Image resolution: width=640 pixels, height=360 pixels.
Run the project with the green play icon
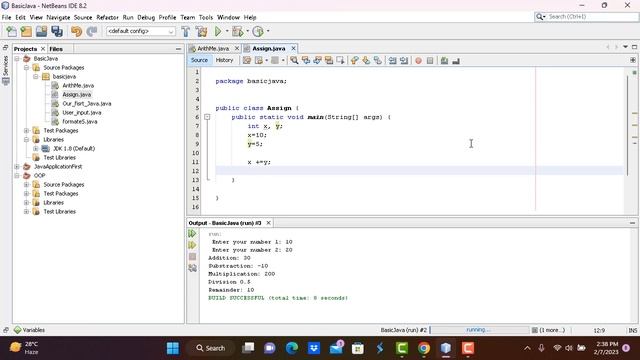pyautogui.click(x=218, y=31)
